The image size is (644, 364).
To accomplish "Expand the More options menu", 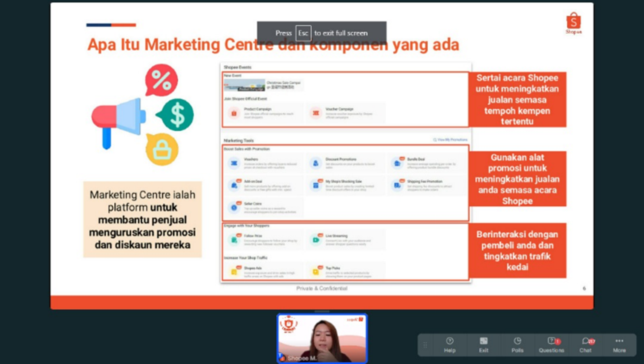I will pos(619,344).
